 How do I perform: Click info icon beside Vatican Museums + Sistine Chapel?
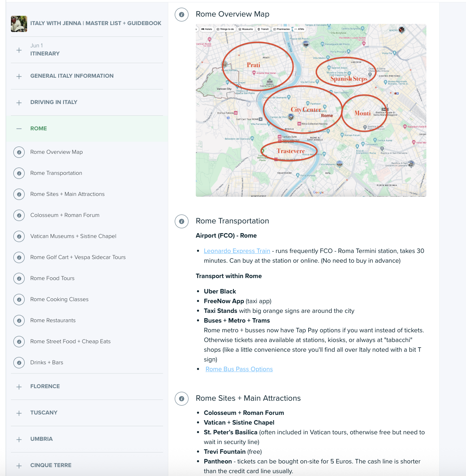(19, 236)
